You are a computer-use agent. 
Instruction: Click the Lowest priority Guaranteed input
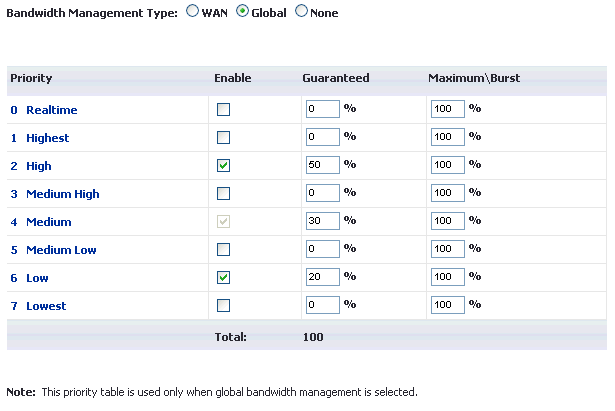click(x=322, y=305)
